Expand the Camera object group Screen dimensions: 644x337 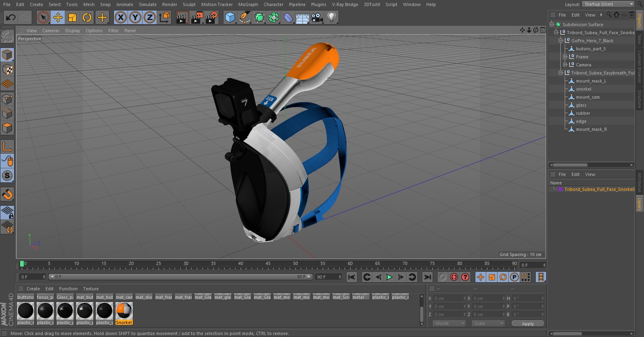[x=565, y=65]
